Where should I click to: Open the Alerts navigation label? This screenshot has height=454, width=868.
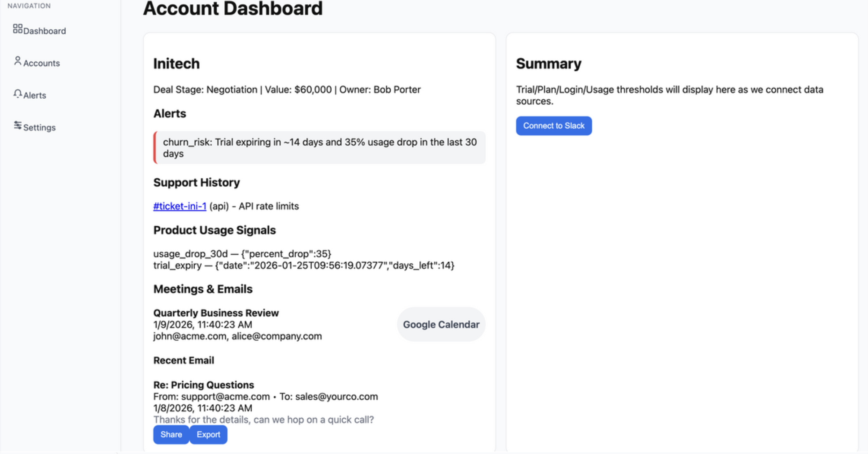35,95
